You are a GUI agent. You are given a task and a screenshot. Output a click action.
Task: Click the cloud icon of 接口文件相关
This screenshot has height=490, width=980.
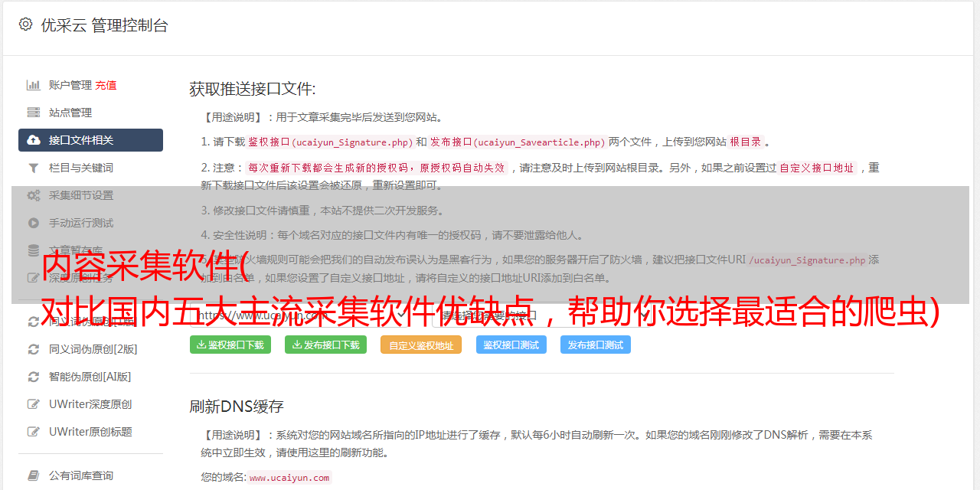pyautogui.click(x=34, y=140)
